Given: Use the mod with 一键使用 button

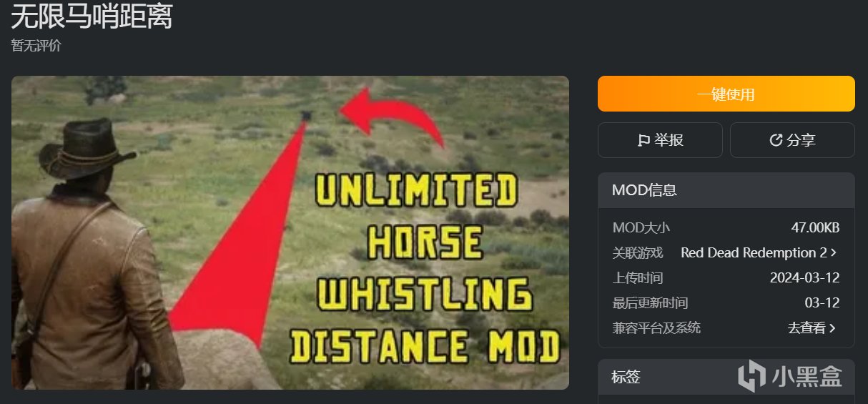Looking at the screenshot, I should point(726,94).
